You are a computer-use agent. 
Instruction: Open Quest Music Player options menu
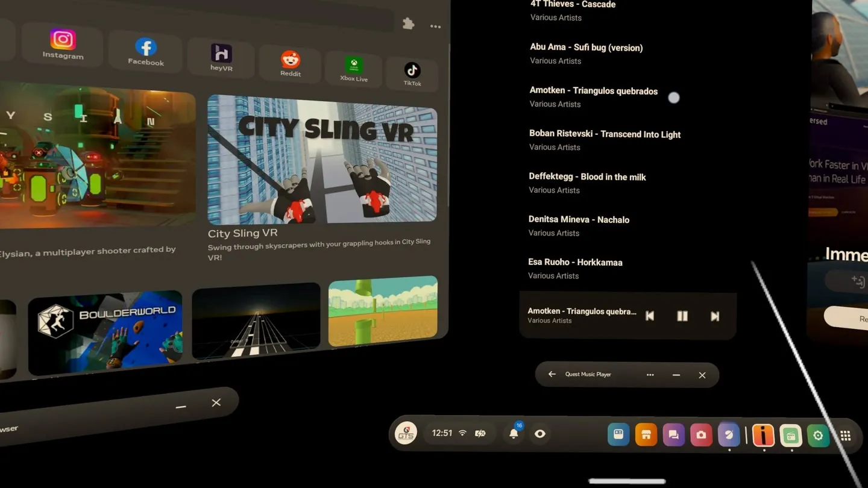coord(650,375)
